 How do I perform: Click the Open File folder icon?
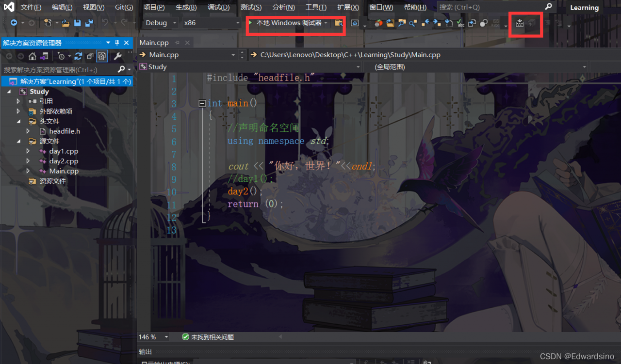[x=65, y=23]
